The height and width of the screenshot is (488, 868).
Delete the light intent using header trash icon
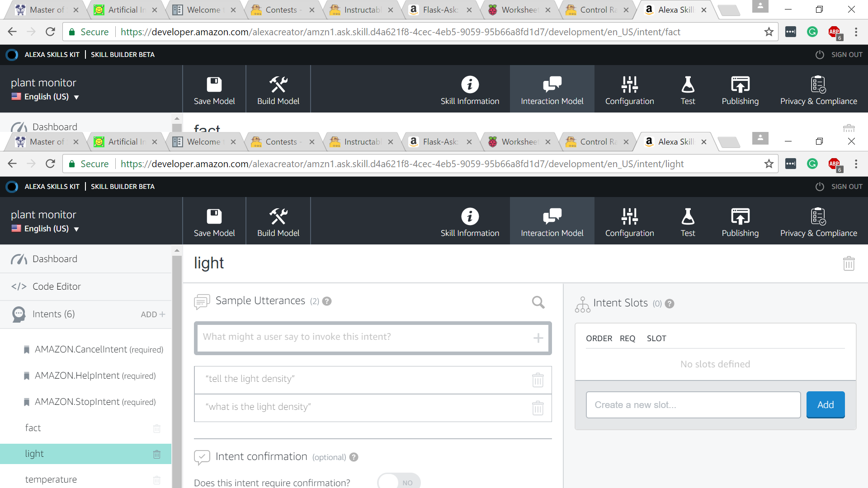click(849, 263)
